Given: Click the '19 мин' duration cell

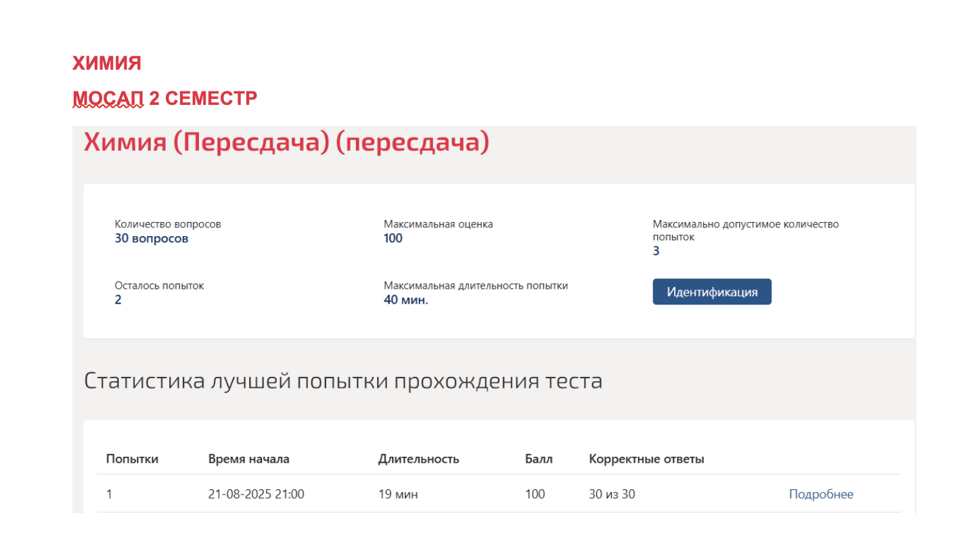Looking at the screenshot, I should point(398,494).
